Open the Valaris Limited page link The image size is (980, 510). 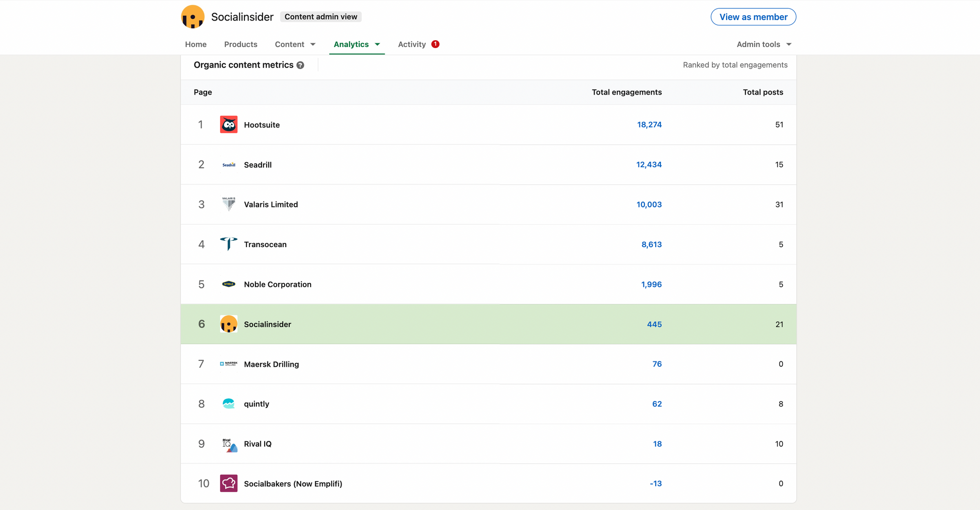click(271, 204)
